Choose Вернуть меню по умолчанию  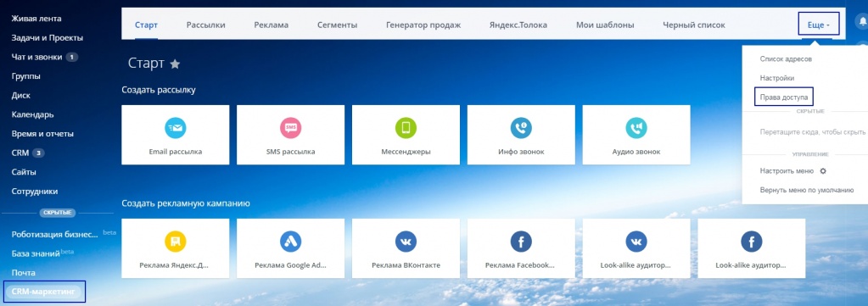[x=807, y=190]
